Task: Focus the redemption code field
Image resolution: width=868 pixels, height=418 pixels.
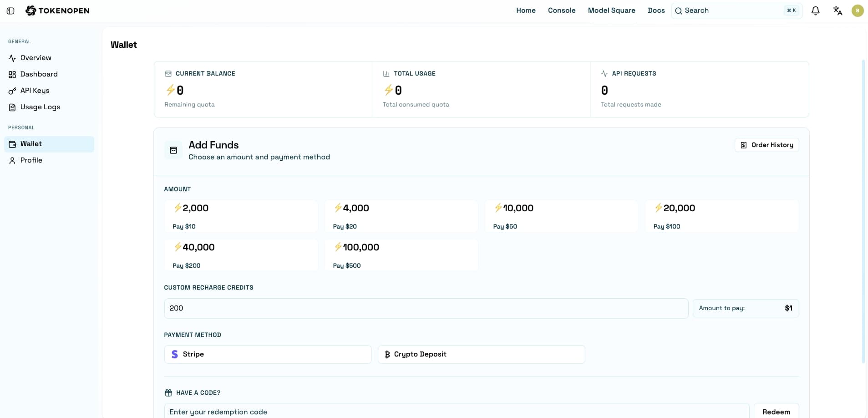Action: (457, 411)
